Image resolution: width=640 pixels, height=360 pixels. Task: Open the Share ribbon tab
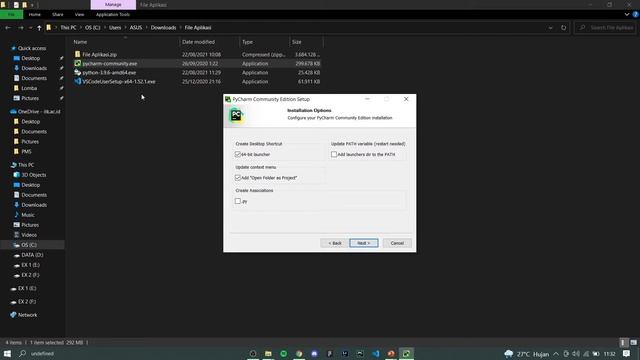coord(58,14)
